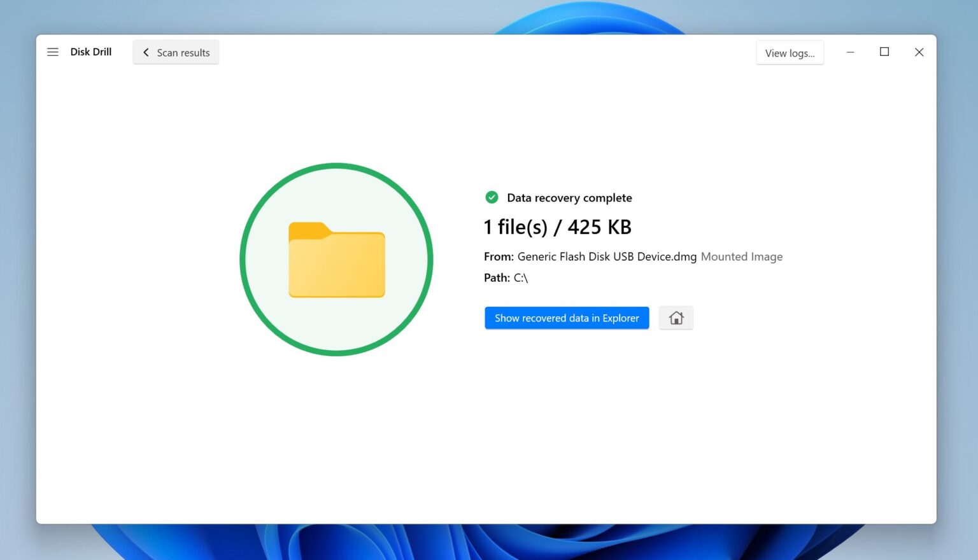
Task: Open View logs
Action: pyautogui.click(x=790, y=53)
